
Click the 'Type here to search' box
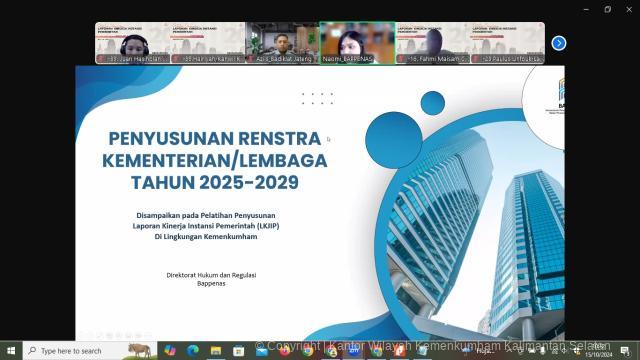pos(90,351)
